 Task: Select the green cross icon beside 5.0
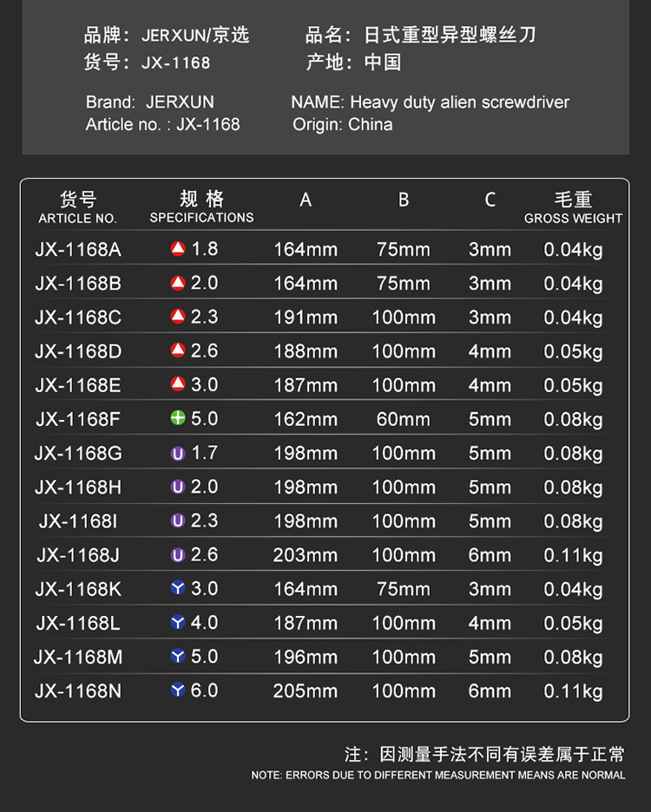pyautogui.click(x=178, y=419)
